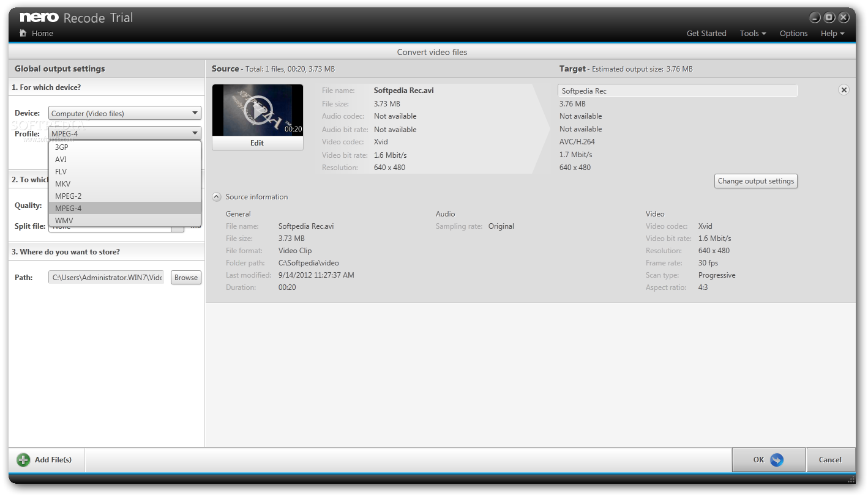Screen dimensions: 868x496
Task: Click the Edit button under thumbnail
Action: [257, 143]
